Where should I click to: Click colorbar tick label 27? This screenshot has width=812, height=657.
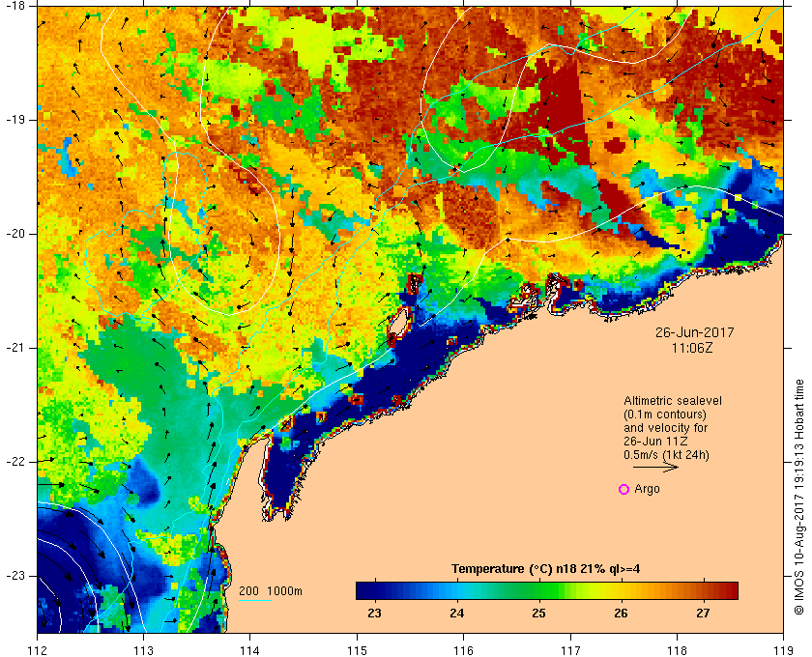pyautogui.click(x=703, y=614)
